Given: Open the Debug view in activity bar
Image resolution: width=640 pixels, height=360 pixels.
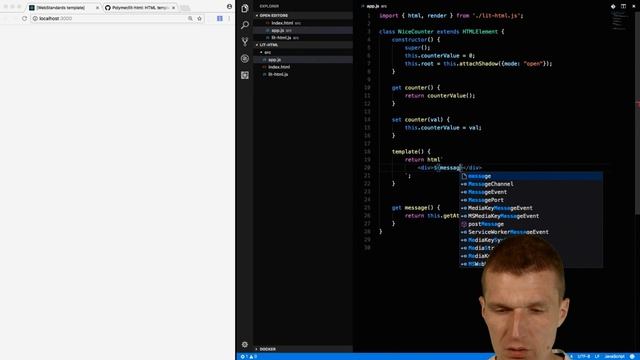Looking at the screenshot, I should (245, 58).
